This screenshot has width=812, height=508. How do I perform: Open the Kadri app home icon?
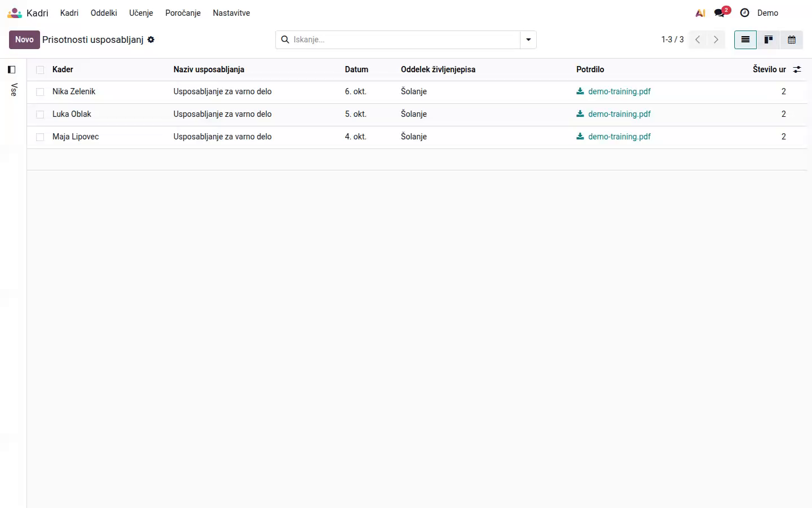[x=15, y=12]
